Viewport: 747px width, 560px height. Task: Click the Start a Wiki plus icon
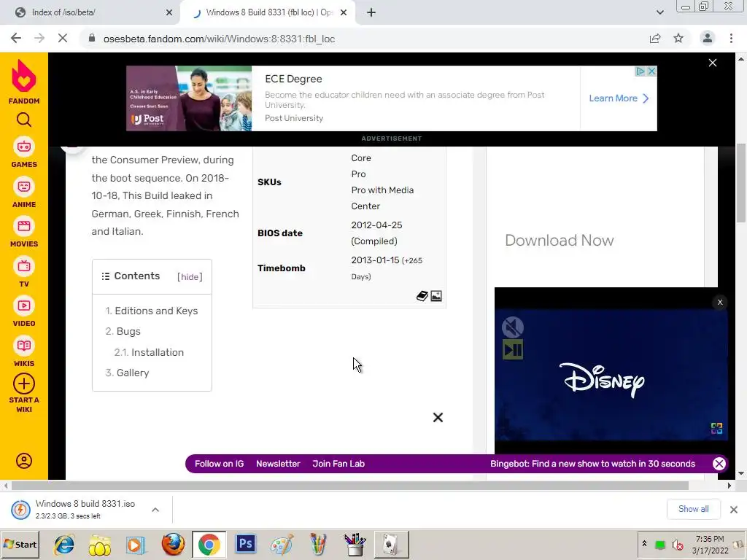coord(24,384)
